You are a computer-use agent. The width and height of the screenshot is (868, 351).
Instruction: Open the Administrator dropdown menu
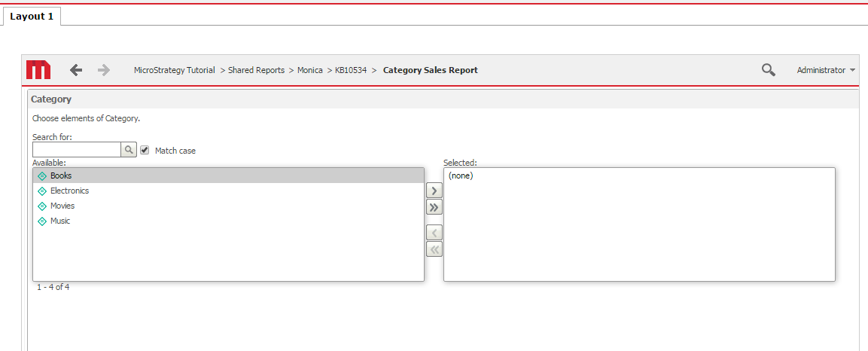coord(825,70)
